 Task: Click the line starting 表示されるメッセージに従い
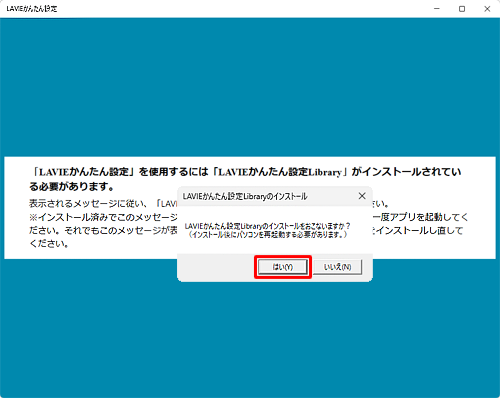tap(103, 203)
